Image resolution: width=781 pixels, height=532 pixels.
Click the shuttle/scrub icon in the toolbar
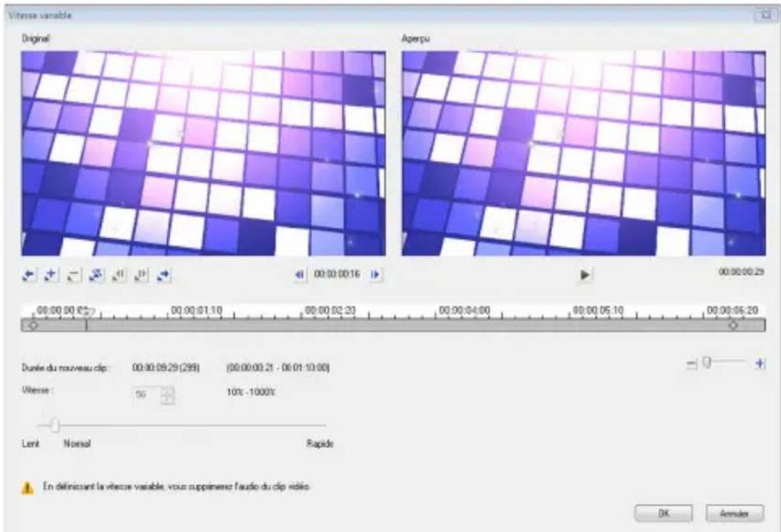95,276
